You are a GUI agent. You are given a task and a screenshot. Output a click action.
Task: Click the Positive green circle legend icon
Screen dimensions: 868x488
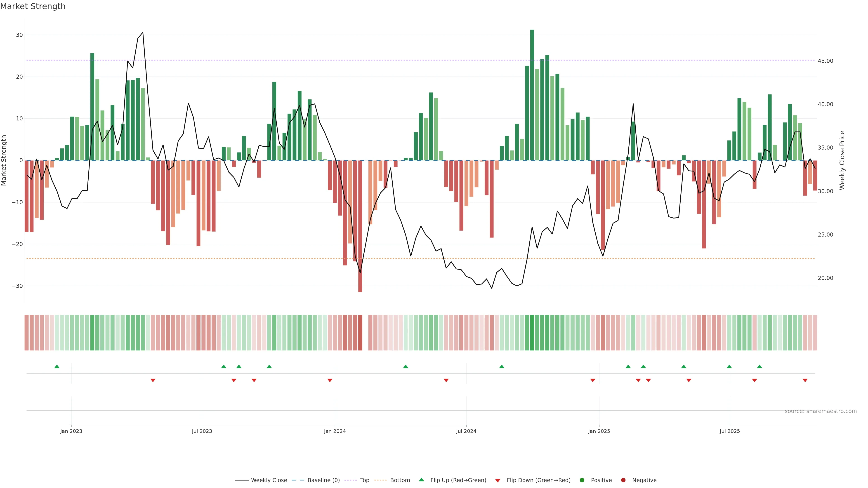(582, 480)
